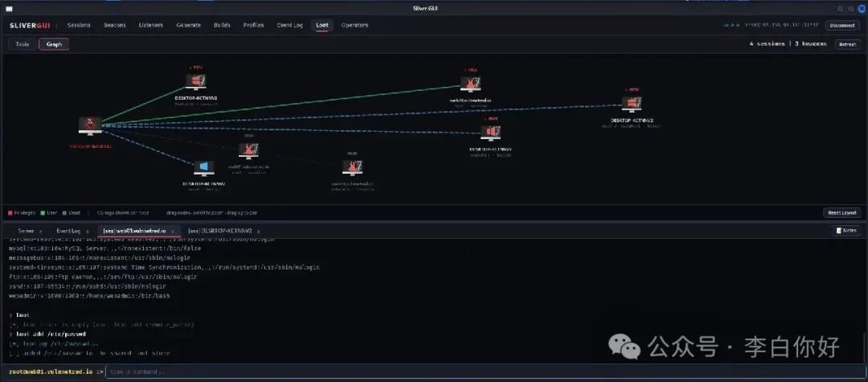
Task: Select the lowest web01.vulnnetred.io dead node
Action: [353, 168]
